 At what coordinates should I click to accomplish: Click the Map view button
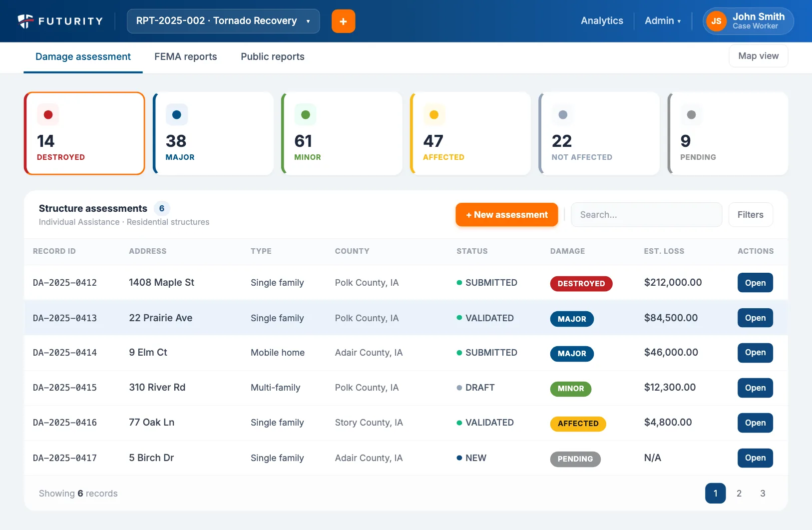click(x=758, y=56)
